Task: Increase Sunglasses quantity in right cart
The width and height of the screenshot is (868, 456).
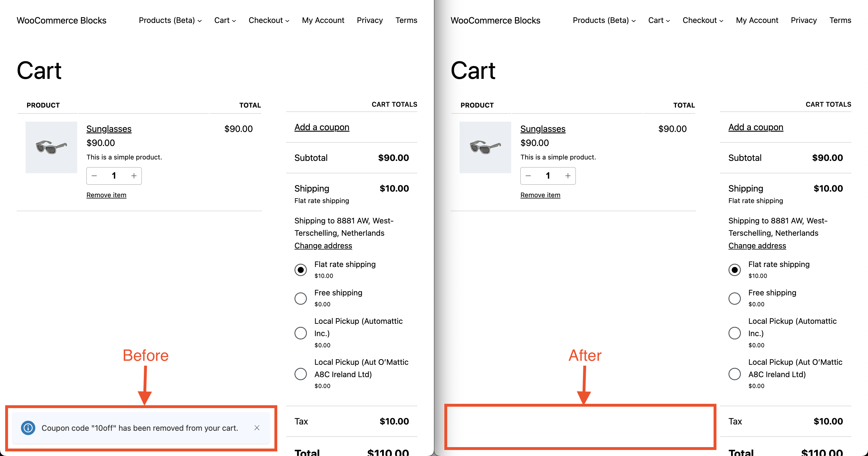Action: tap(568, 176)
